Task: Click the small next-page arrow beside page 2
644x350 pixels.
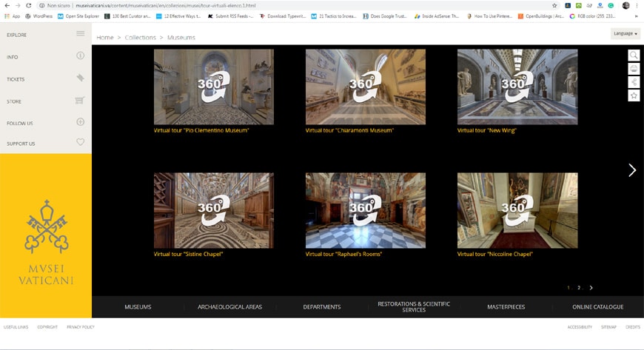Action: point(591,288)
